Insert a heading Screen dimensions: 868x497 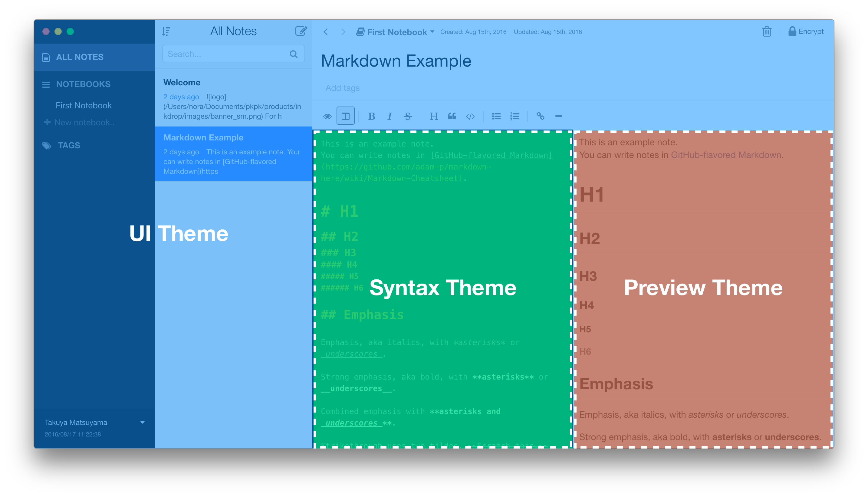[x=434, y=116]
